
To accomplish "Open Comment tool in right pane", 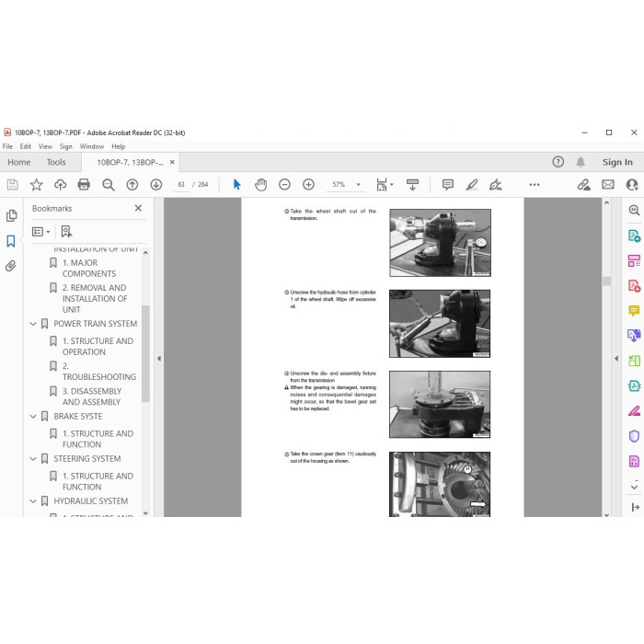I will 634,311.
